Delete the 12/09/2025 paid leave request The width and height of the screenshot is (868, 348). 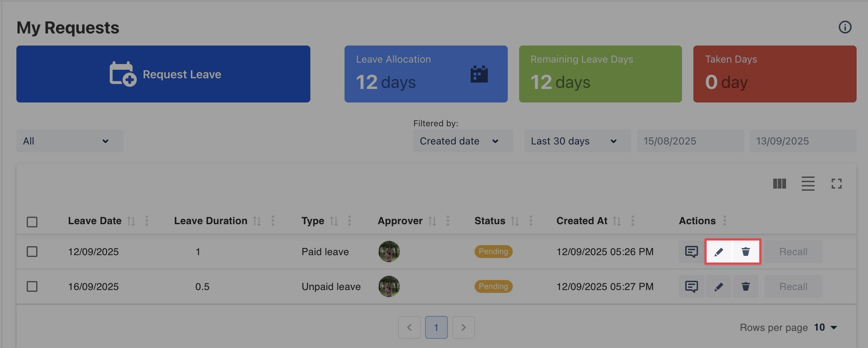tap(745, 252)
